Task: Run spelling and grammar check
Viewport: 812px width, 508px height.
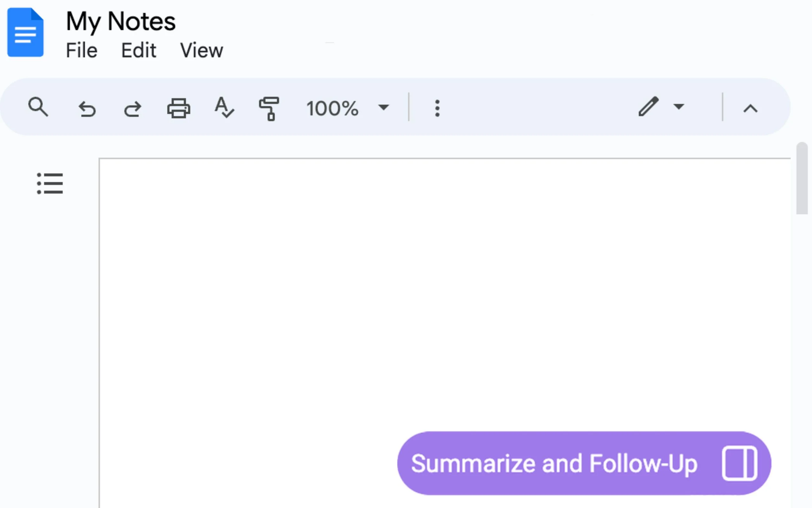Action: click(224, 107)
